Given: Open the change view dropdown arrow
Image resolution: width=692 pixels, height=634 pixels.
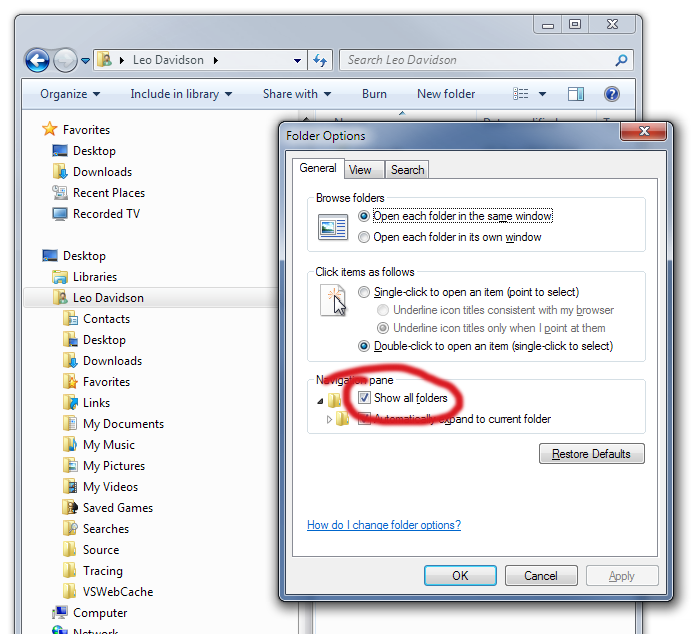Looking at the screenshot, I should 543,94.
